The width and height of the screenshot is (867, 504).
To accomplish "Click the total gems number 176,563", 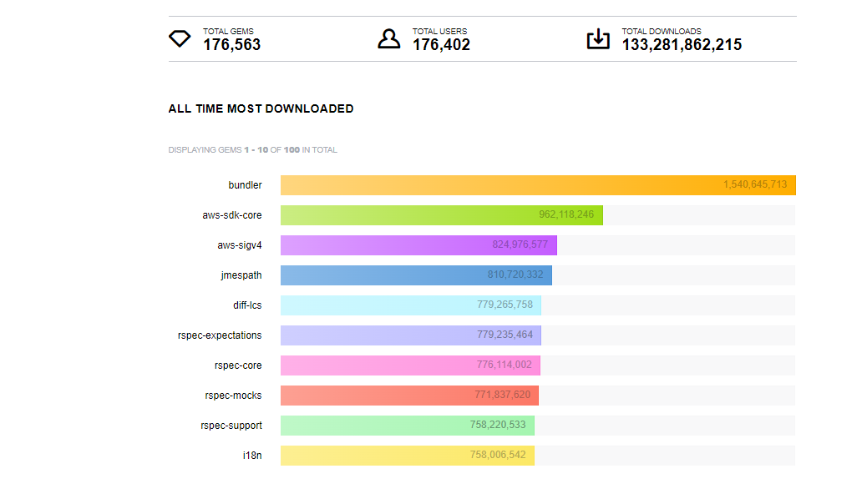I will (x=231, y=45).
